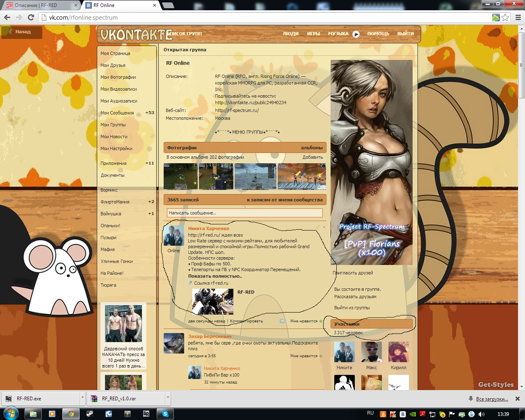Click the translate icon in the address bar
The height and width of the screenshot is (420, 525).
pos(496,17)
